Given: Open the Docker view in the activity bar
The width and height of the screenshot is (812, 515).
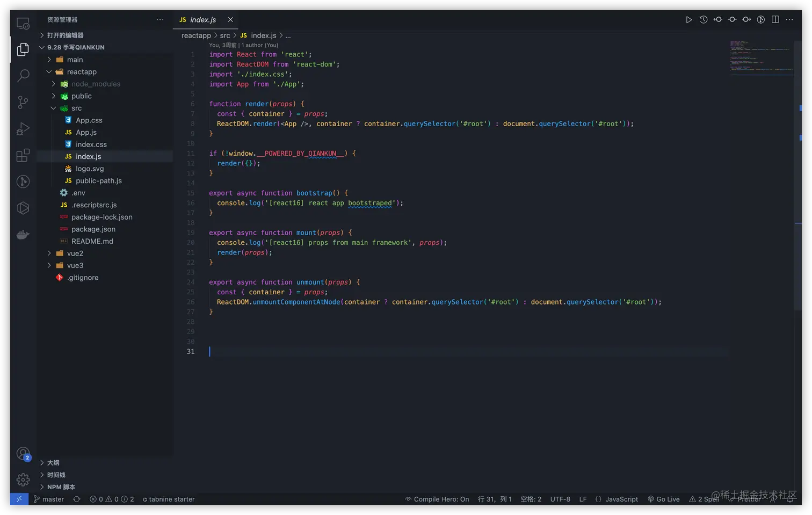Looking at the screenshot, I should tap(23, 235).
